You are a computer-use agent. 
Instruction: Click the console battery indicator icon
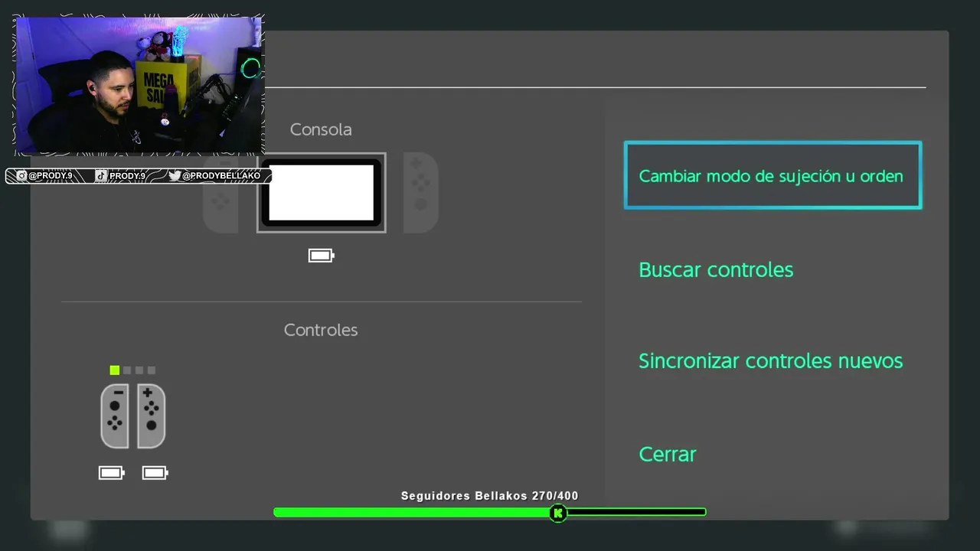[x=322, y=256]
